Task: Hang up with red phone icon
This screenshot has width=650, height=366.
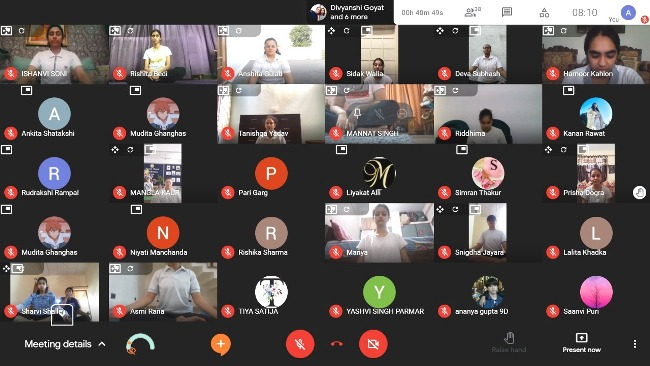Action: coord(337,344)
